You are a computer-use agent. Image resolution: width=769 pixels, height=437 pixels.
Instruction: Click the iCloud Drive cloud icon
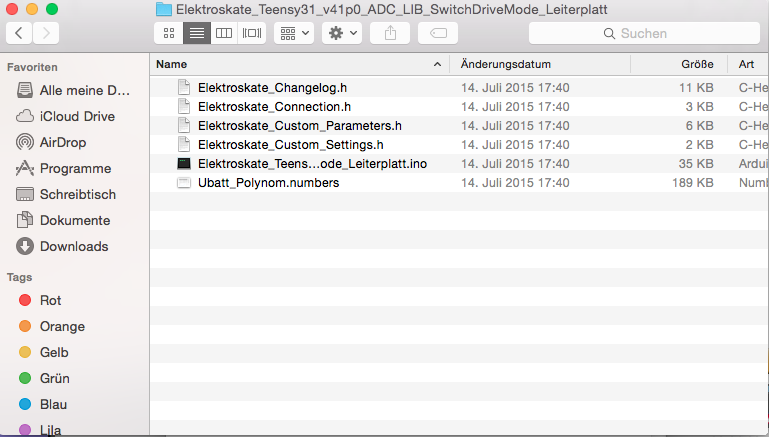[25, 116]
